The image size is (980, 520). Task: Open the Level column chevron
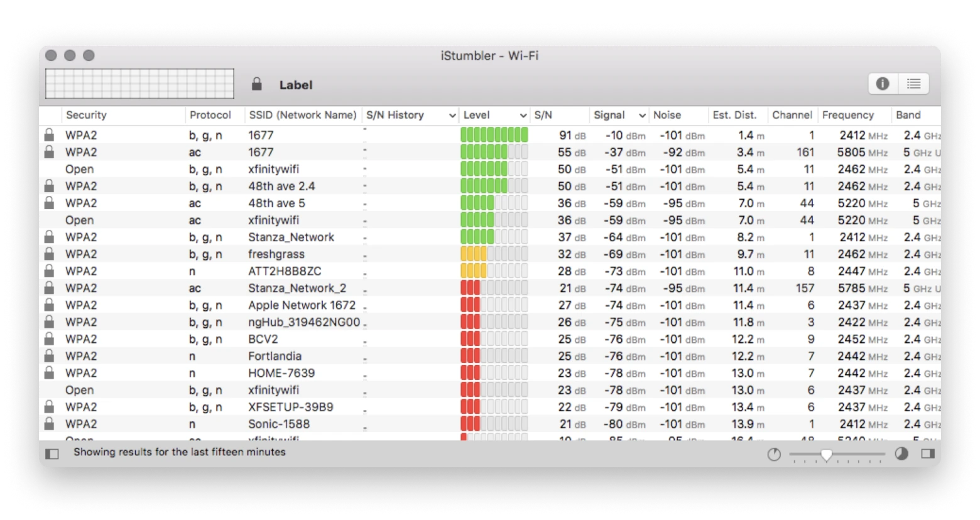(523, 116)
